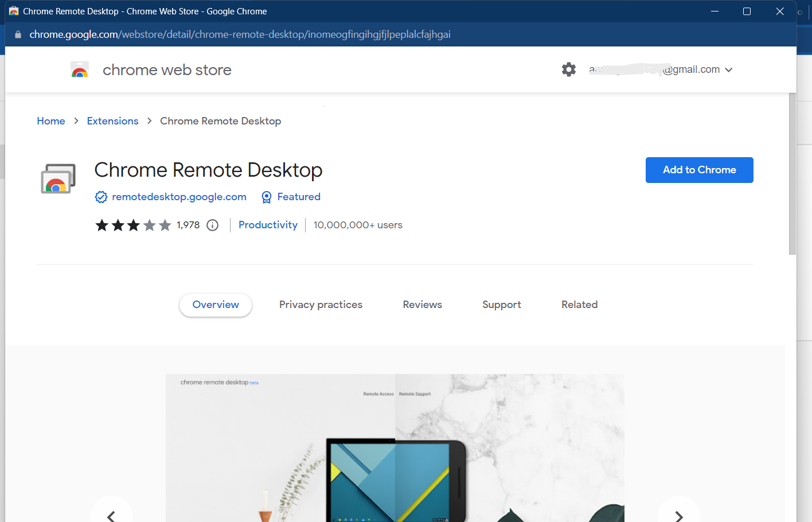This screenshot has height=522, width=812.
Task: Click the chrome web store title
Action: [167, 70]
